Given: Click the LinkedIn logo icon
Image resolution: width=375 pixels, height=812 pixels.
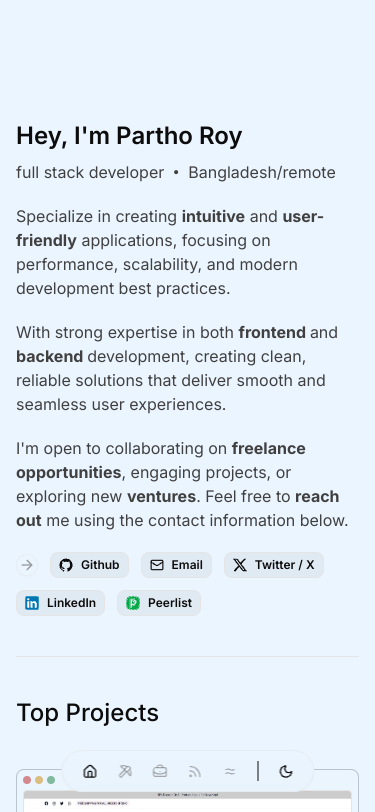Looking at the screenshot, I should (x=32, y=603).
